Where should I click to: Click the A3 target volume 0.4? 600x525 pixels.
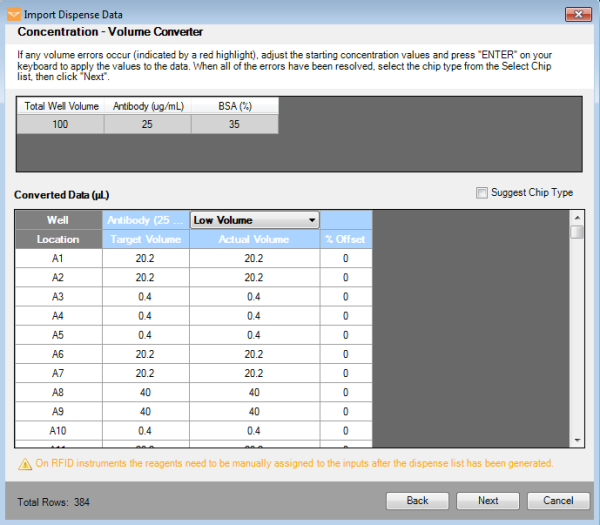point(145,297)
